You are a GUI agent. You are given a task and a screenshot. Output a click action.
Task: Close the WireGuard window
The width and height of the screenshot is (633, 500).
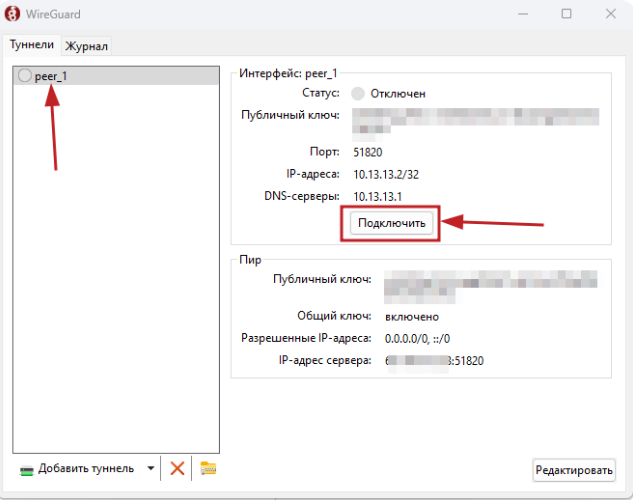click(610, 14)
